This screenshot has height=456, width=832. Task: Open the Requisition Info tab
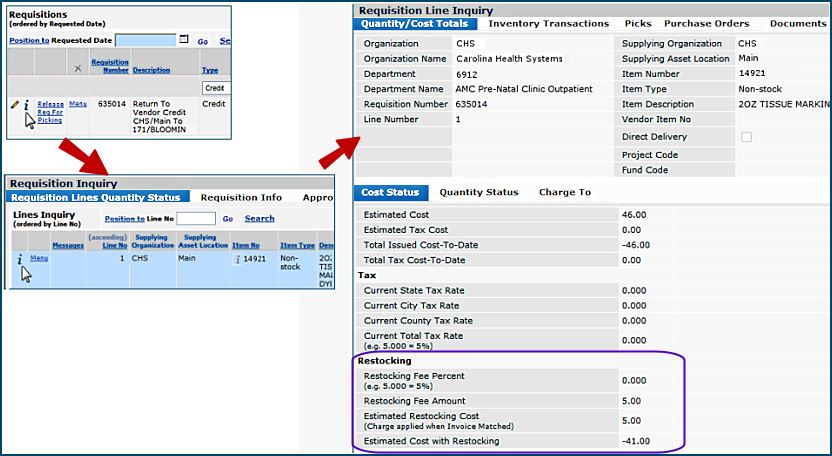tap(241, 198)
